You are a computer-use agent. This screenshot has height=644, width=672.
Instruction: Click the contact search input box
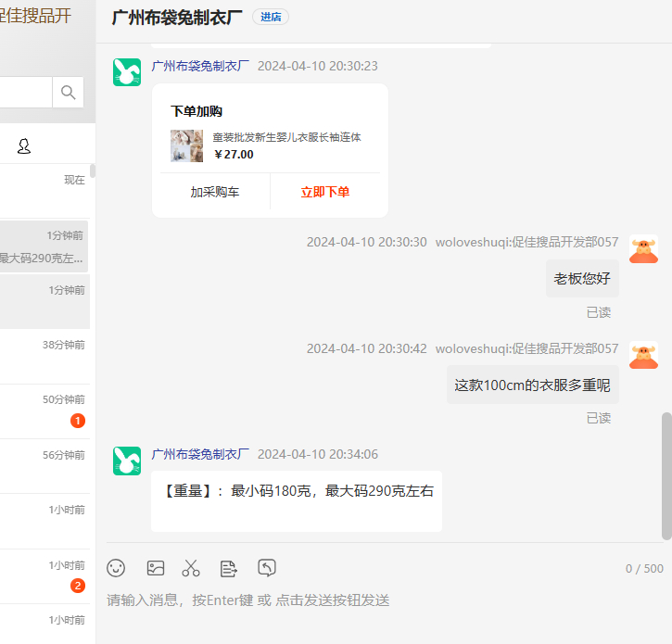(x=26, y=92)
